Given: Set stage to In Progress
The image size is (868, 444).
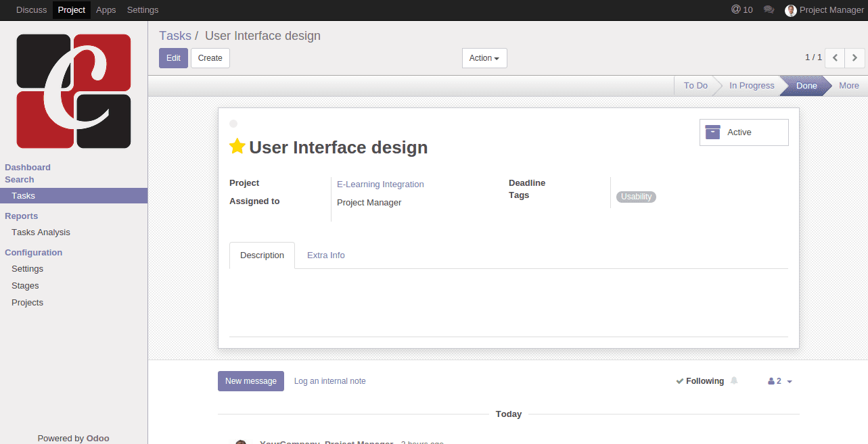Looking at the screenshot, I should [751, 86].
